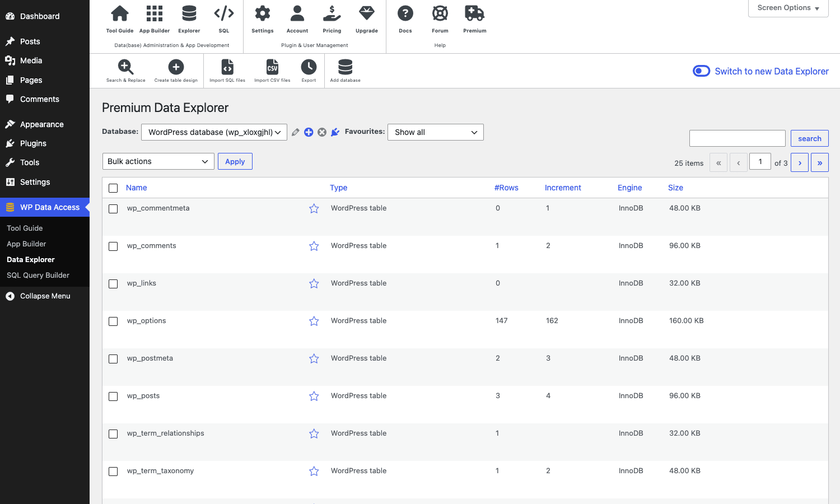The height and width of the screenshot is (504, 840).
Task: Open the Export clock icon
Action: tap(309, 67)
